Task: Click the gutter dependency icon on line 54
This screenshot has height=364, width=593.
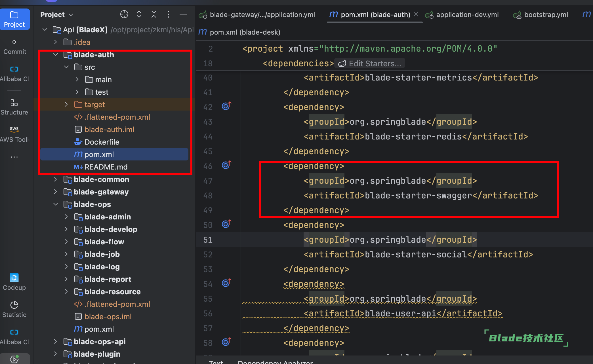Action: point(226,283)
